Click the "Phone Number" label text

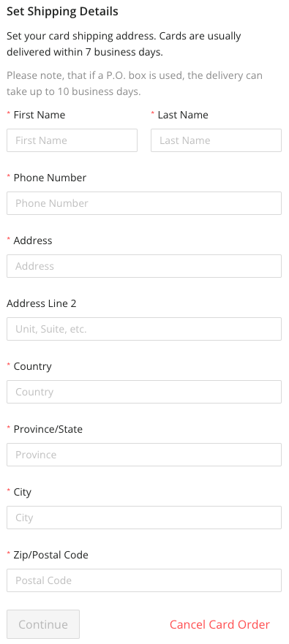50,178
